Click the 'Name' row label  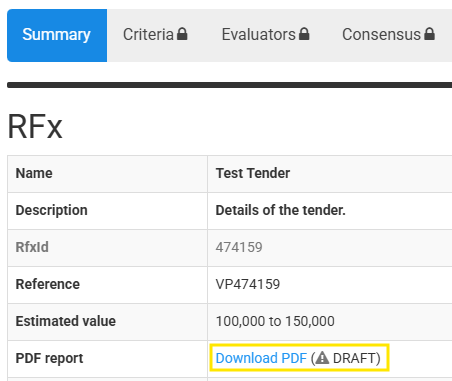tap(34, 173)
